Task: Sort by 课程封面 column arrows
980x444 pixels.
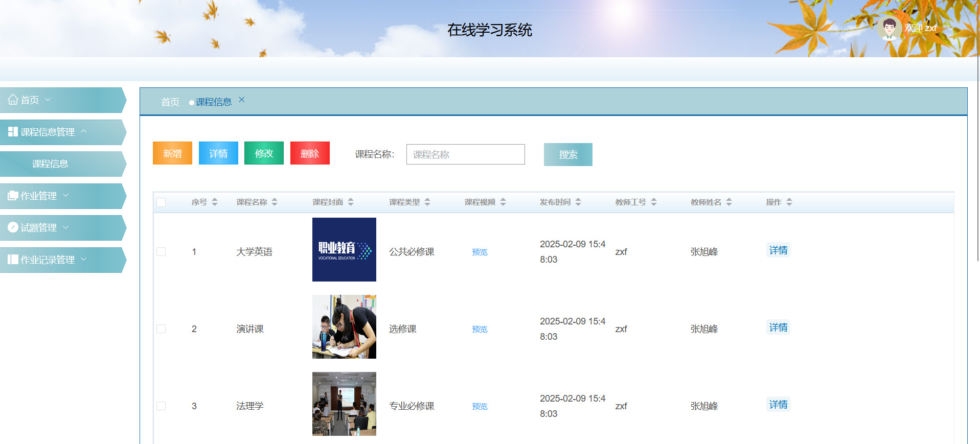Action: pyautogui.click(x=351, y=202)
